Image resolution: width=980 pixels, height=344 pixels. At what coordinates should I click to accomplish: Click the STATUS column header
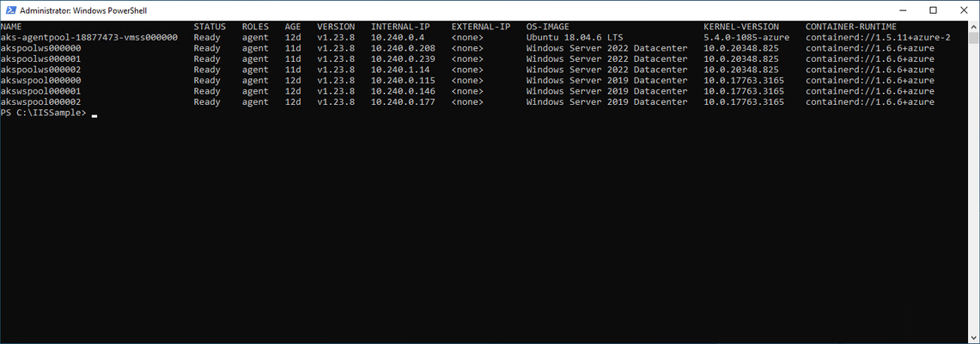(210, 27)
